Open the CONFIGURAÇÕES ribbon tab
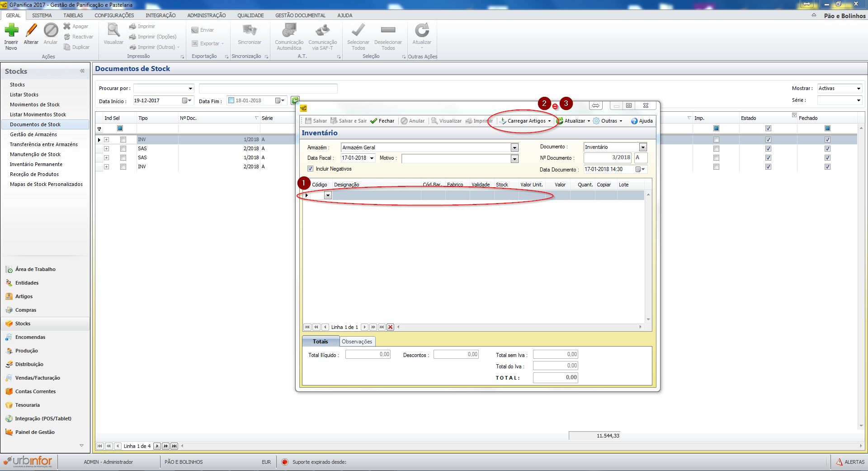This screenshot has height=471, width=868. pyautogui.click(x=114, y=15)
